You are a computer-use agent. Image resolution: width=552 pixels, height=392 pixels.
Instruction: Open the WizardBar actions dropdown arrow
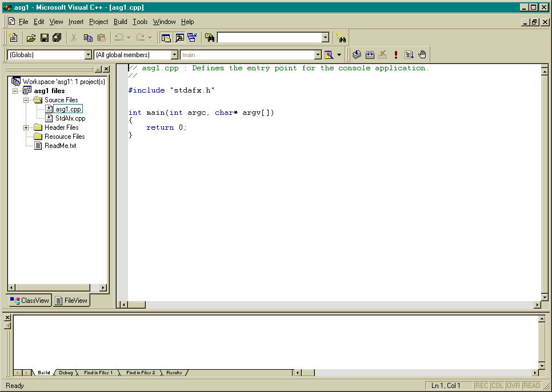(x=339, y=54)
